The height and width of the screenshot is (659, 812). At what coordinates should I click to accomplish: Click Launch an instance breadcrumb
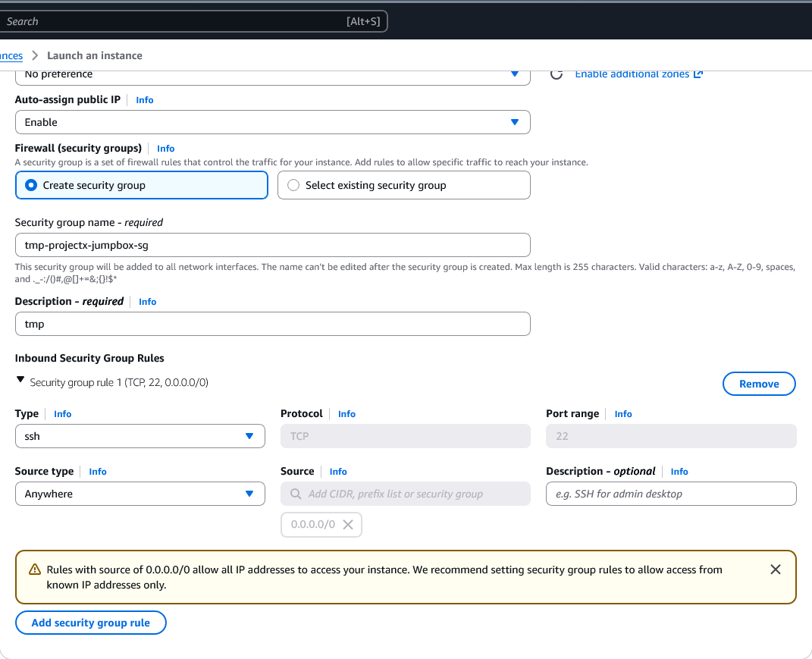click(x=95, y=55)
